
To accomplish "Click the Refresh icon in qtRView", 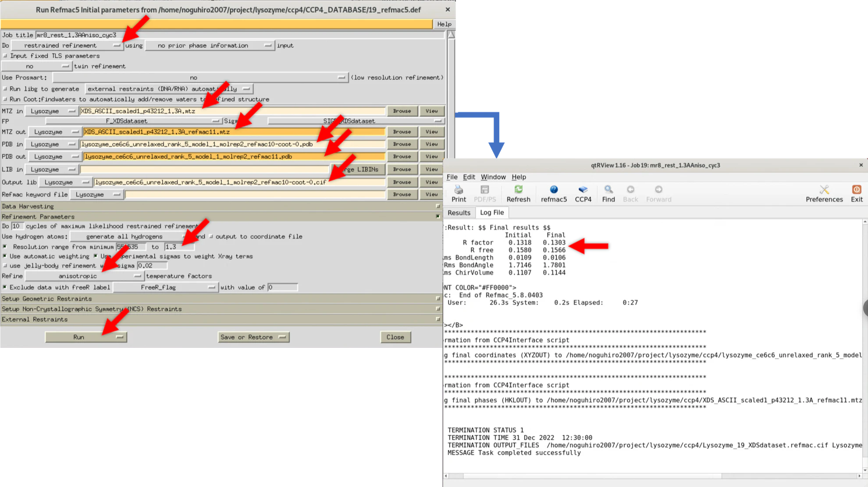I will pos(518,193).
